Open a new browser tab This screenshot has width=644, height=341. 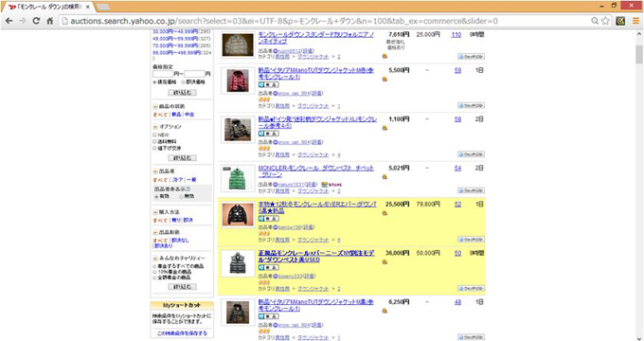[x=102, y=7]
